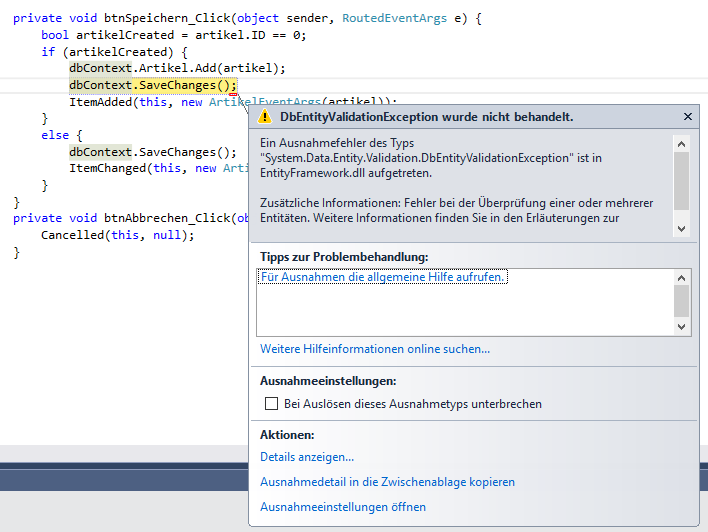Screen dimensions: 708x532
Task: Click 'Tipps zur Problembehandlung:' heading
Action: pyautogui.click(x=344, y=257)
